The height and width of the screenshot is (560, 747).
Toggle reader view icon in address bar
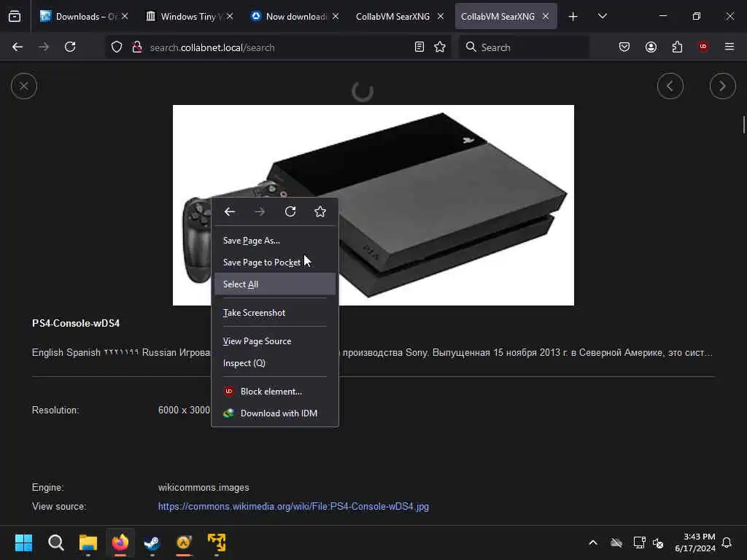(419, 47)
